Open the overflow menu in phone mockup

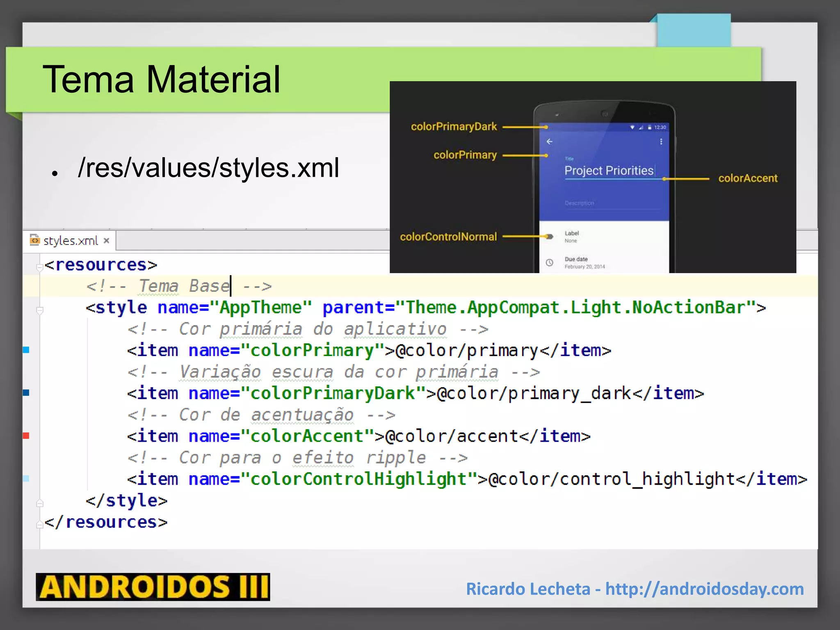coord(661,142)
